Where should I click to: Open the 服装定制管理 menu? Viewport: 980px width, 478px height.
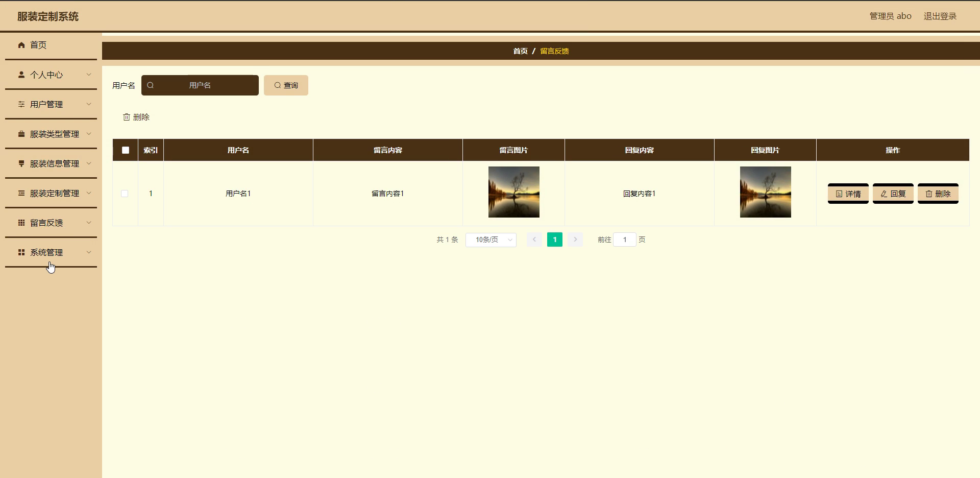(x=51, y=193)
